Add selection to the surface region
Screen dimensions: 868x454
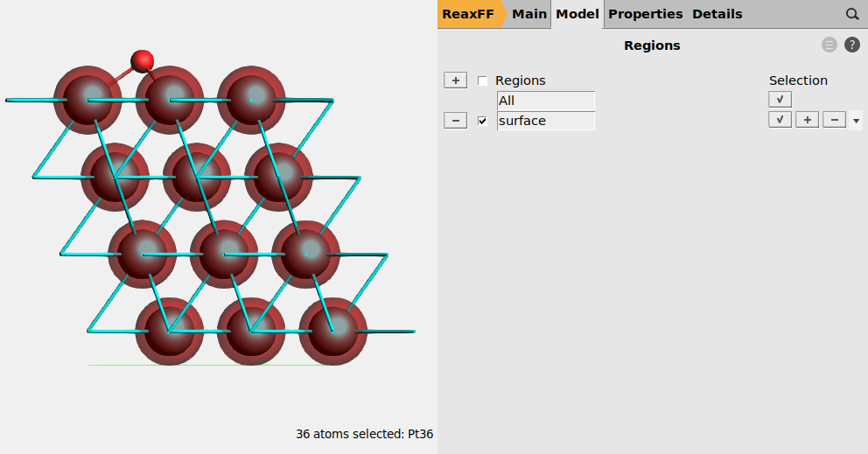807,120
